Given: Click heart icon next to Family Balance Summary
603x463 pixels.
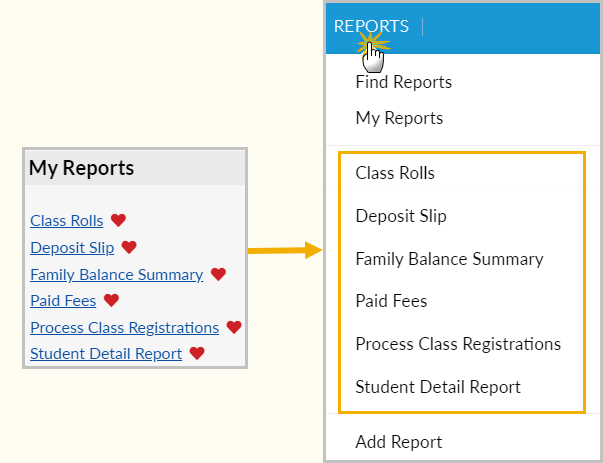Looking at the screenshot, I should point(218,274).
